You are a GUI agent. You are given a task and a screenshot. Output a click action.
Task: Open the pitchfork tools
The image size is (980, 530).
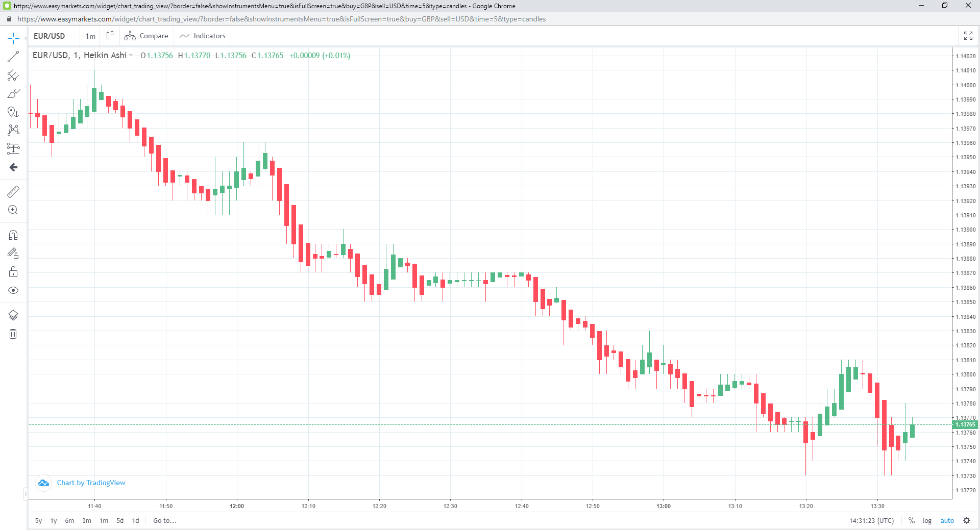coord(13,75)
